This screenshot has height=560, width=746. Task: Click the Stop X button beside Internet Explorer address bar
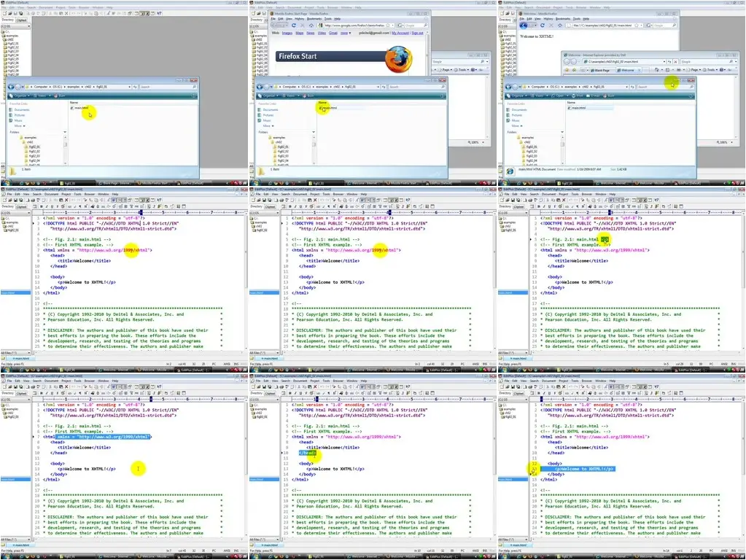[675, 62]
